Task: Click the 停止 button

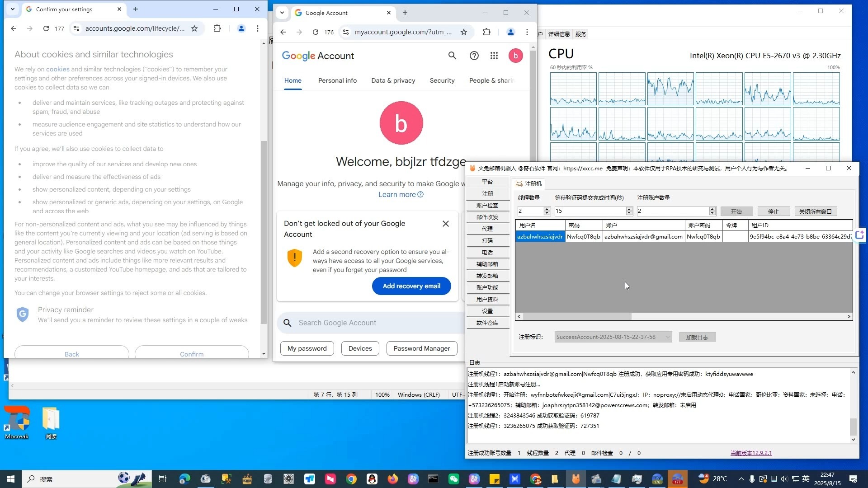Action: tap(774, 211)
